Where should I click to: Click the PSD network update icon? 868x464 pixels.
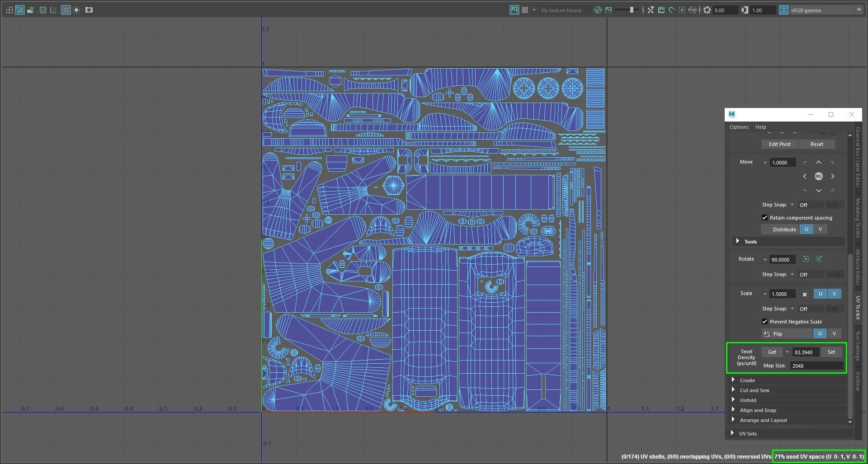[693, 10]
